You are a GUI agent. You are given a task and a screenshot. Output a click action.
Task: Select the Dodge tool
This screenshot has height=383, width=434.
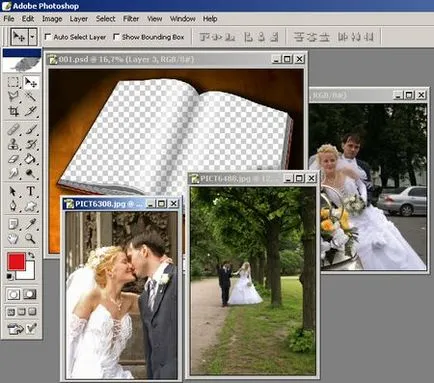pyautogui.click(x=31, y=173)
